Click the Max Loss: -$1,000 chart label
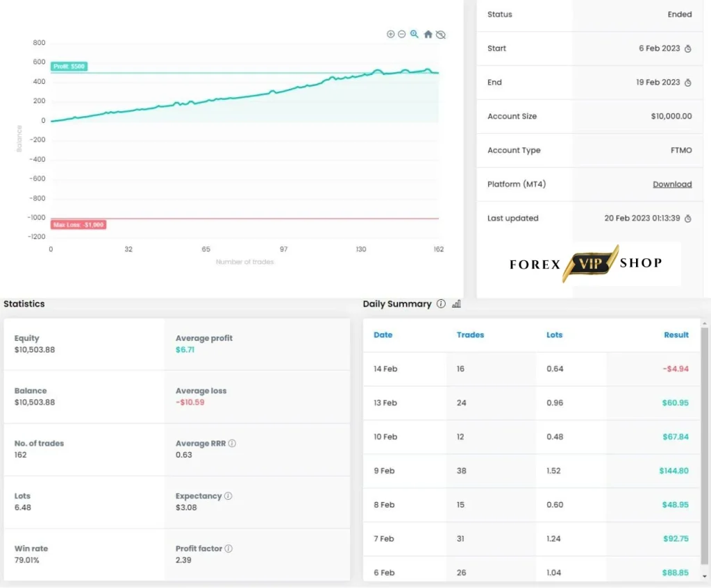 78,225
